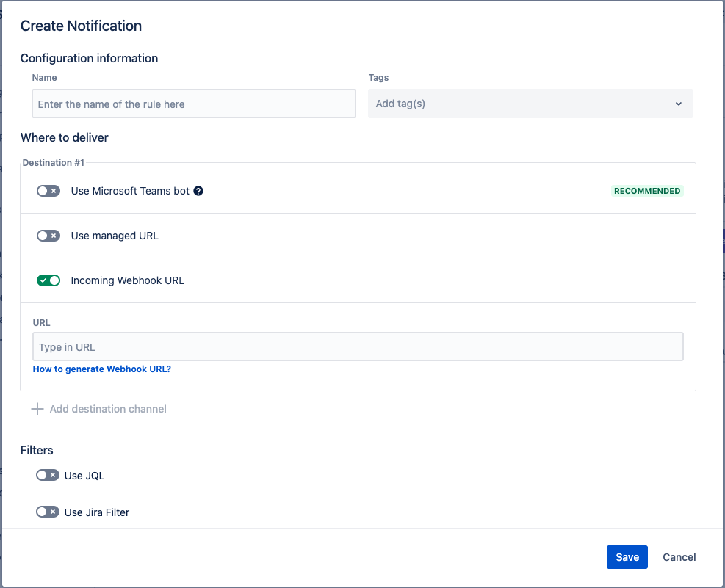Focus the rule Name input field

click(x=194, y=104)
